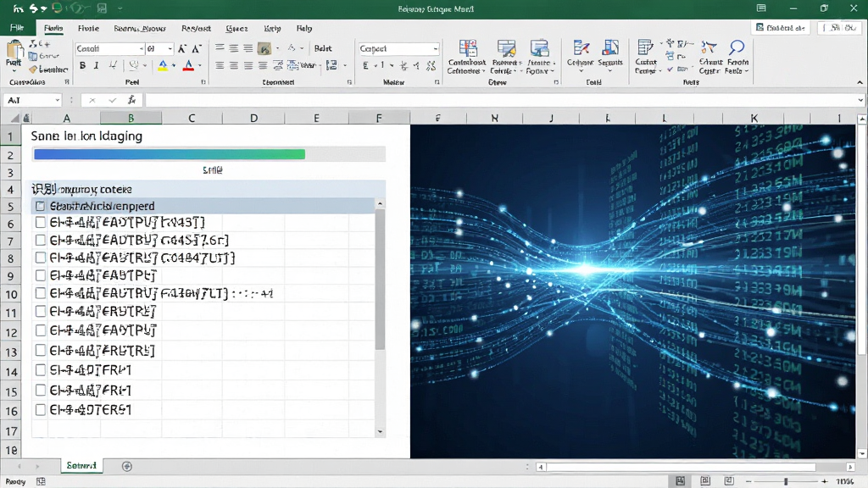This screenshot has height=488, width=868.
Task: Click the magnifying glass Find icon
Action: pyautogui.click(x=737, y=47)
